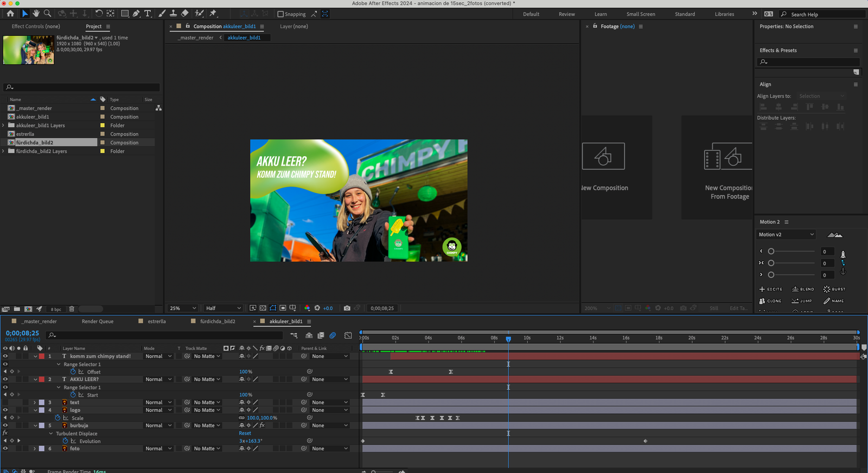Switch to the _master_render timeline tab
868x473 pixels.
pos(40,321)
